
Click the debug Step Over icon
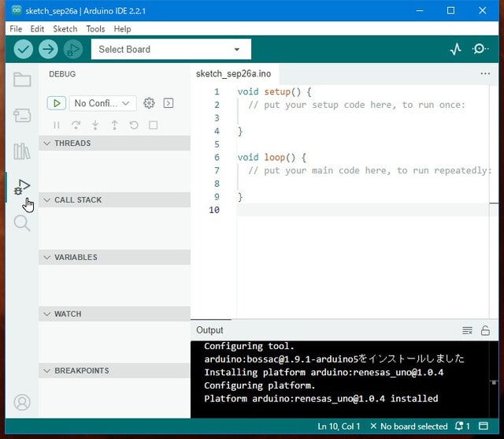(x=76, y=125)
